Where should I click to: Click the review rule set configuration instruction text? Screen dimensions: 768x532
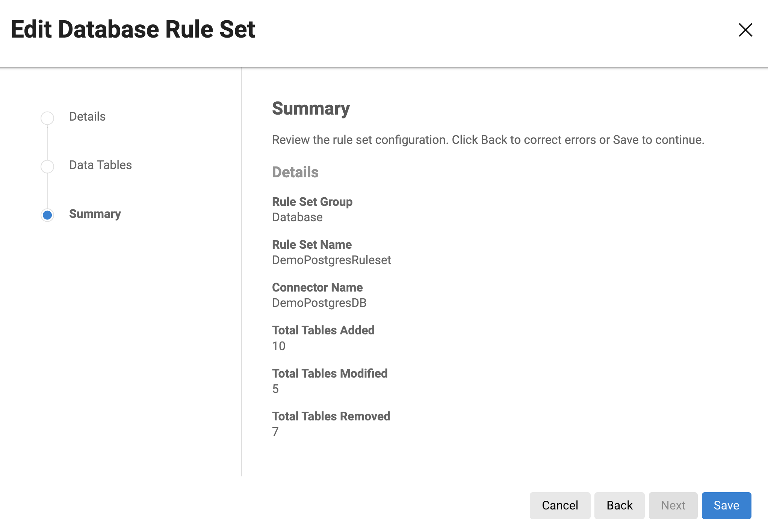[488, 140]
